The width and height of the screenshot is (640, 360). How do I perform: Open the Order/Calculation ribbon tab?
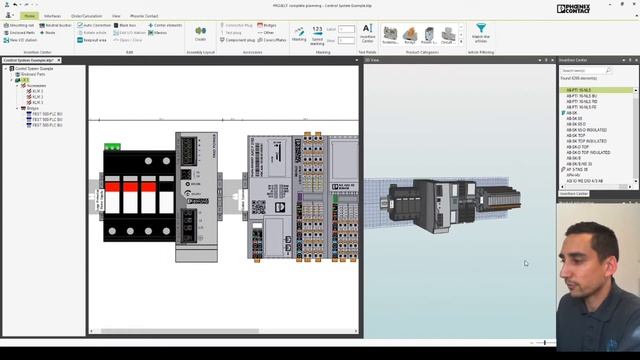coord(87,16)
